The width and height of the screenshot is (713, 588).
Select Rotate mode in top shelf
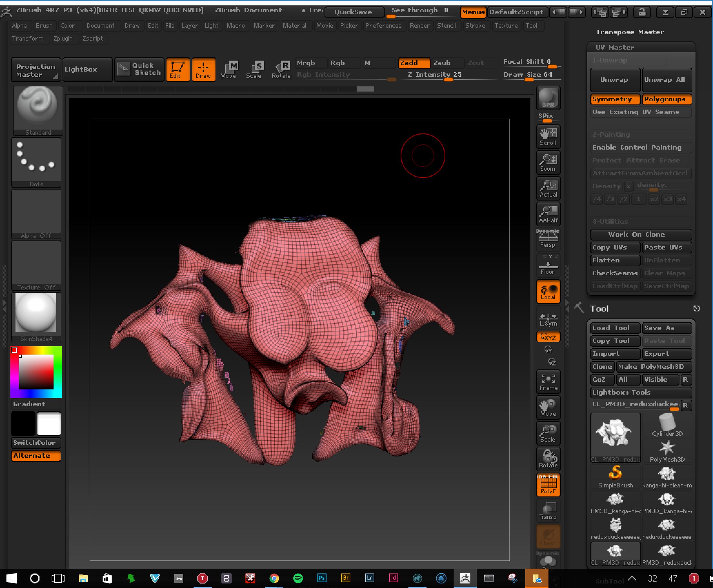pyautogui.click(x=281, y=69)
